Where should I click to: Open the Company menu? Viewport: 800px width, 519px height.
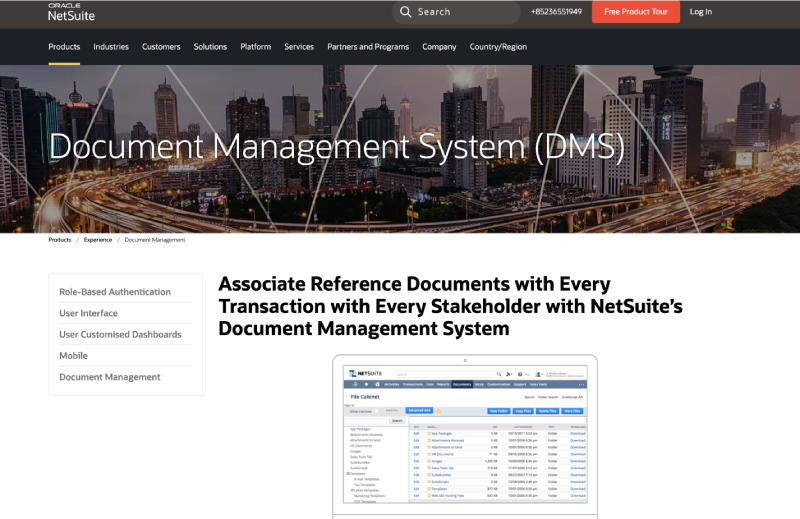pos(439,46)
